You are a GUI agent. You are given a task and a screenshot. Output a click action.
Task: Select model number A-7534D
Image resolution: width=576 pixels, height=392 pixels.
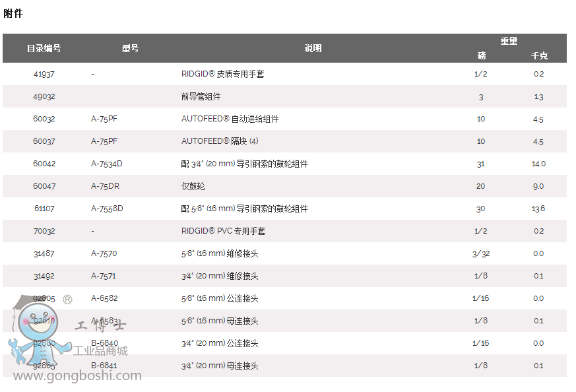click(x=107, y=164)
